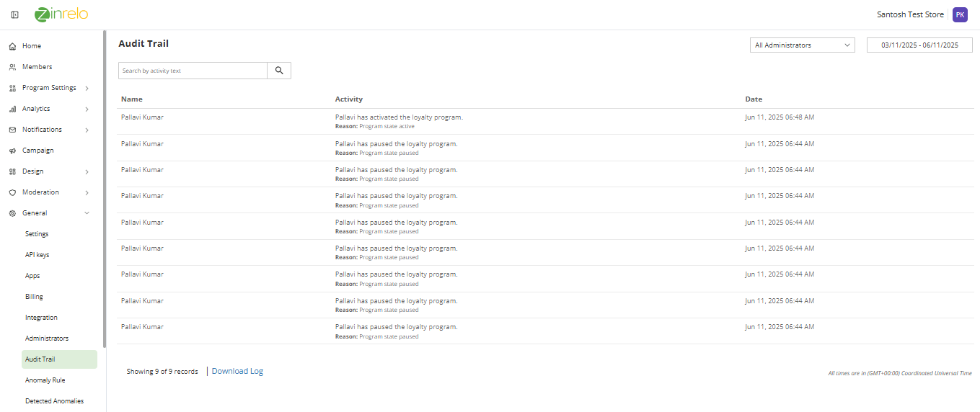Click the Moderation shield icon

click(12, 192)
